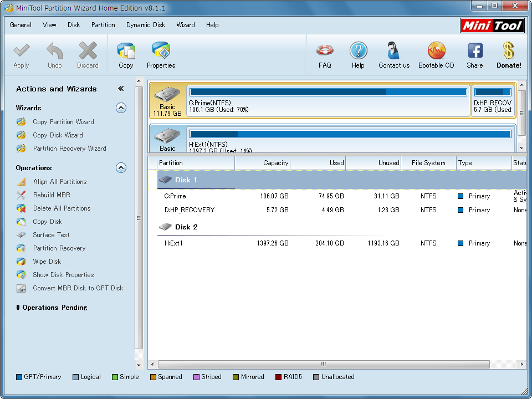Collapse the Operations section
This screenshot has height=399, width=532.
click(121, 167)
